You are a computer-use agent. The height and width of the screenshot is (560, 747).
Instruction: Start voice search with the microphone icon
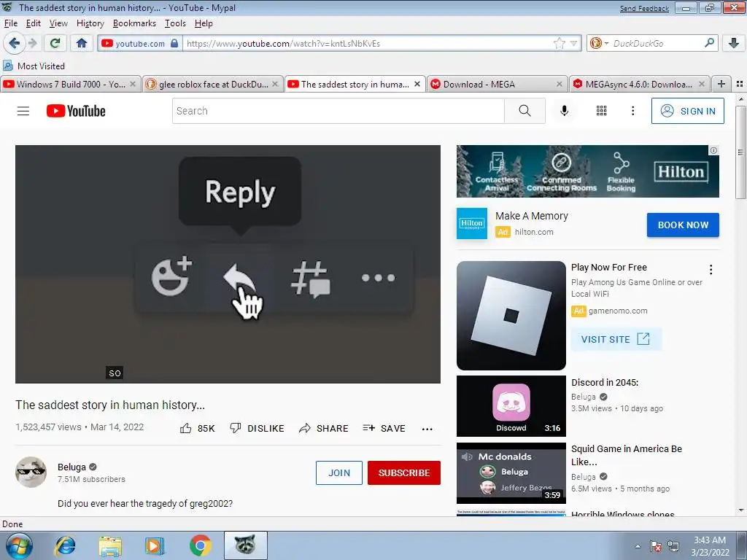(x=564, y=111)
